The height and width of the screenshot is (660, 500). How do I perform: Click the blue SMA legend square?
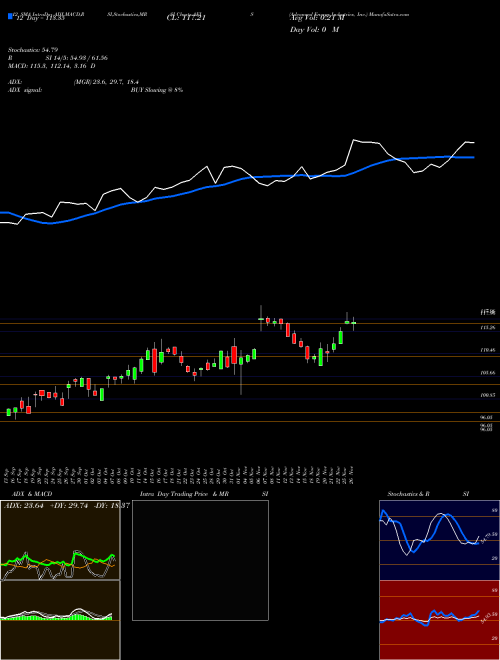[x=10, y=17]
